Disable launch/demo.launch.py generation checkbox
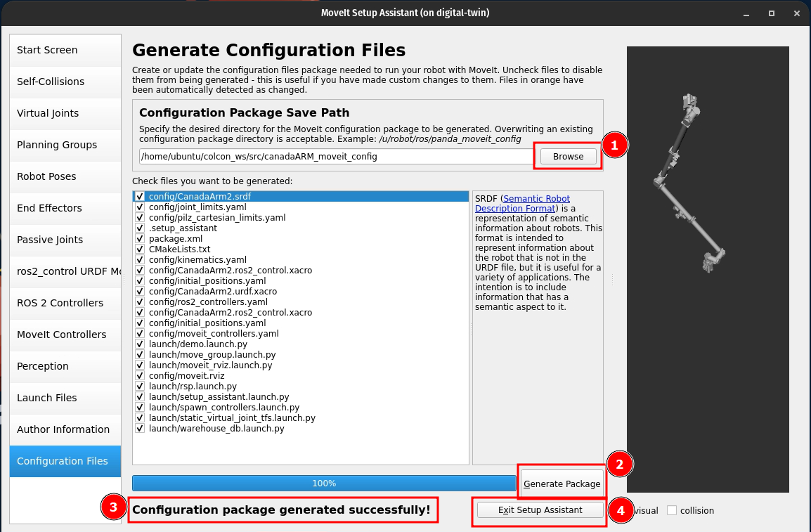 [x=140, y=344]
